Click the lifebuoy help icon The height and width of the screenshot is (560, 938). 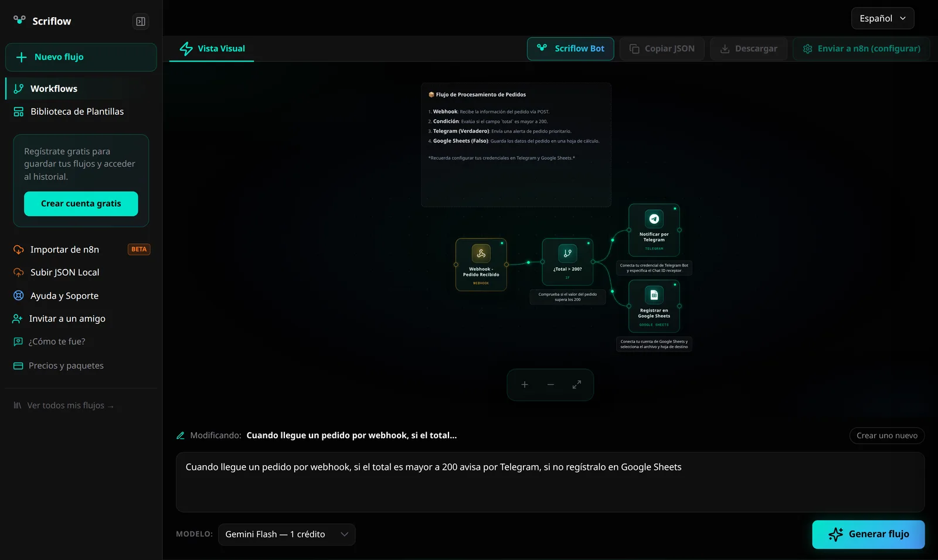(19, 296)
